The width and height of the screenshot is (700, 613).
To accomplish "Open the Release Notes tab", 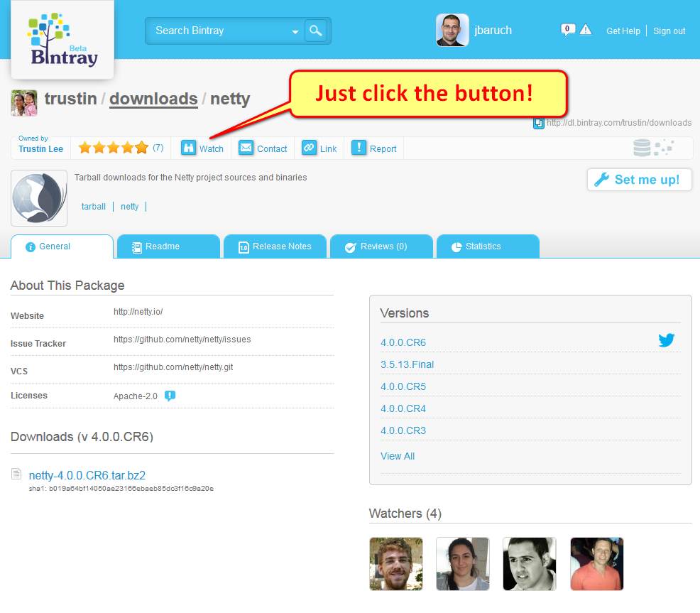I will tap(275, 246).
